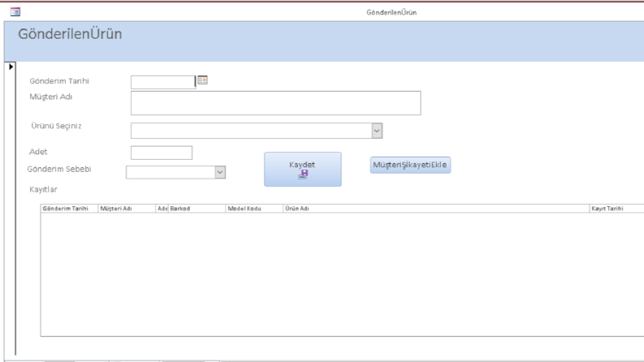Select the Müşteri Adı column header
The height and width of the screenshot is (362, 644).
[127, 209]
